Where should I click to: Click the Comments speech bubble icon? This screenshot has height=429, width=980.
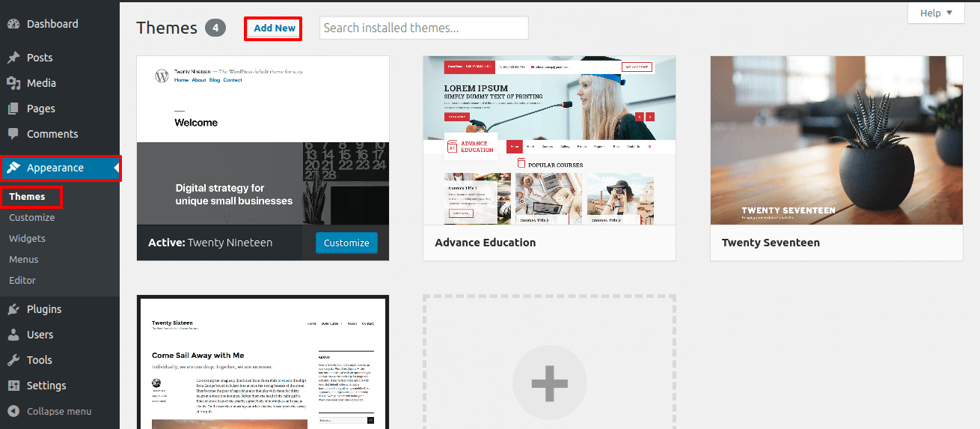(13, 134)
